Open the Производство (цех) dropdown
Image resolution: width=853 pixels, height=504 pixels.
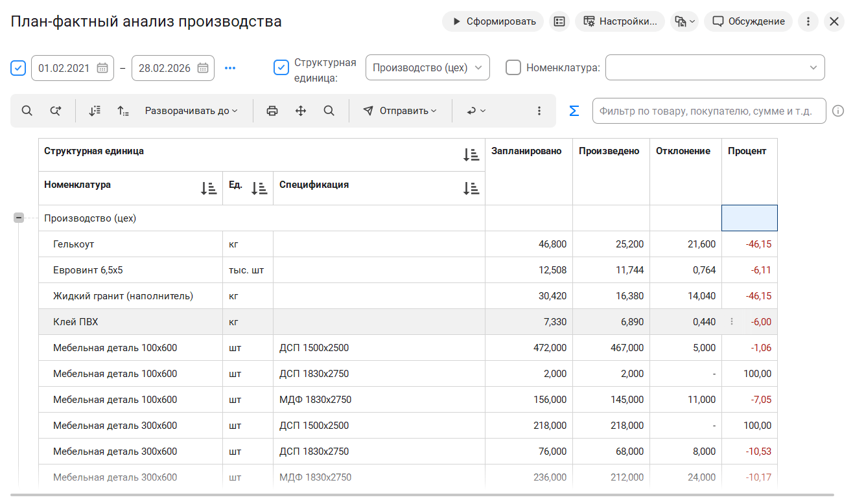pos(427,67)
